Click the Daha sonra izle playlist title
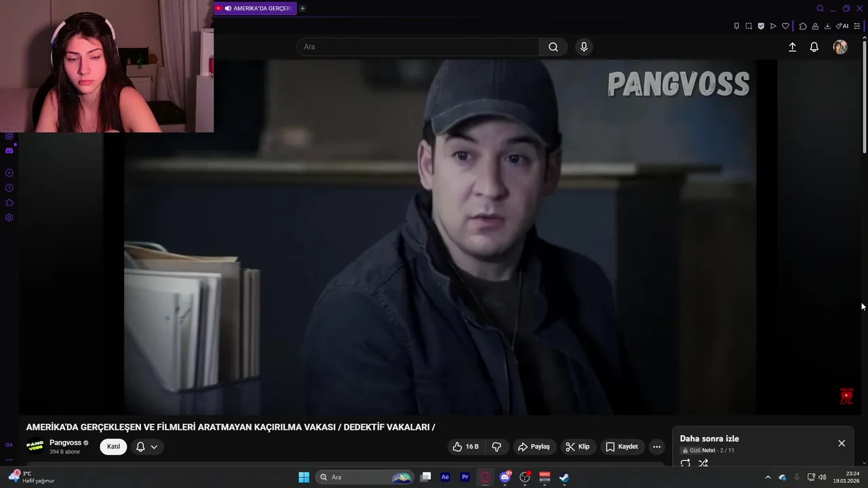868x488 pixels. pyautogui.click(x=709, y=439)
